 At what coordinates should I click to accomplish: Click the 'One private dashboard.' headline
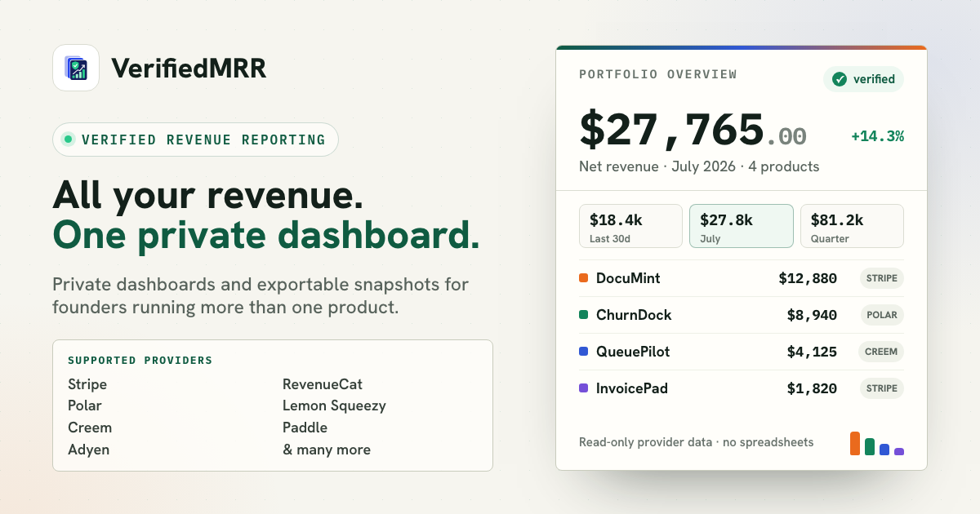[266, 236]
